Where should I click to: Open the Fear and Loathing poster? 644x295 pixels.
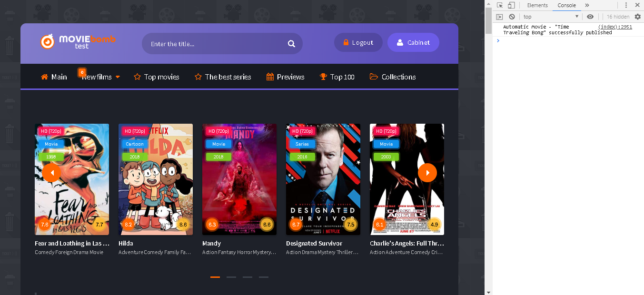(72, 179)
